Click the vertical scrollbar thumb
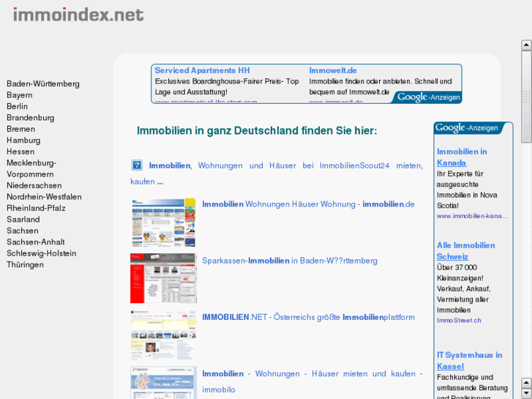The width and height of the screenshot is (532, 399). pos(526,97)
